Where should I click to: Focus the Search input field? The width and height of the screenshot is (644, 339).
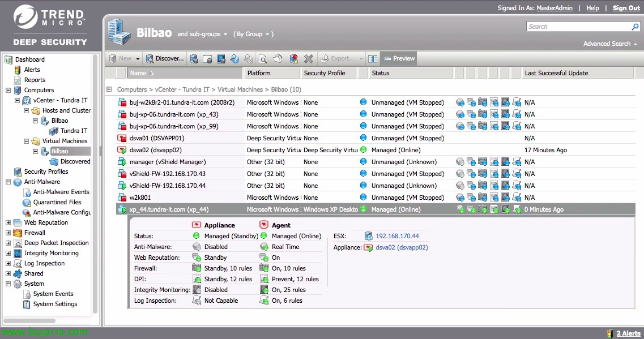pyautogui.click(x=579, y=27)
